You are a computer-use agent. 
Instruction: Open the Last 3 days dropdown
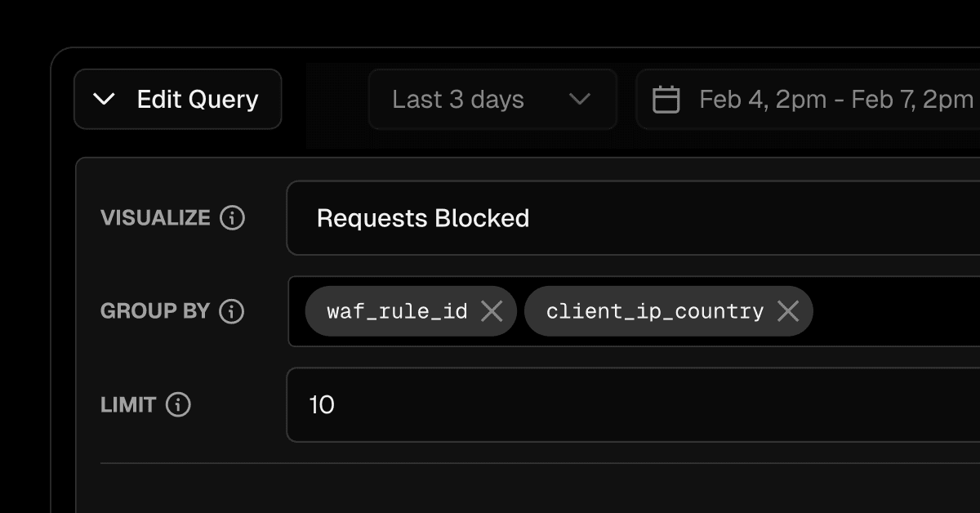pyautogui.click(x=457, y=100)
